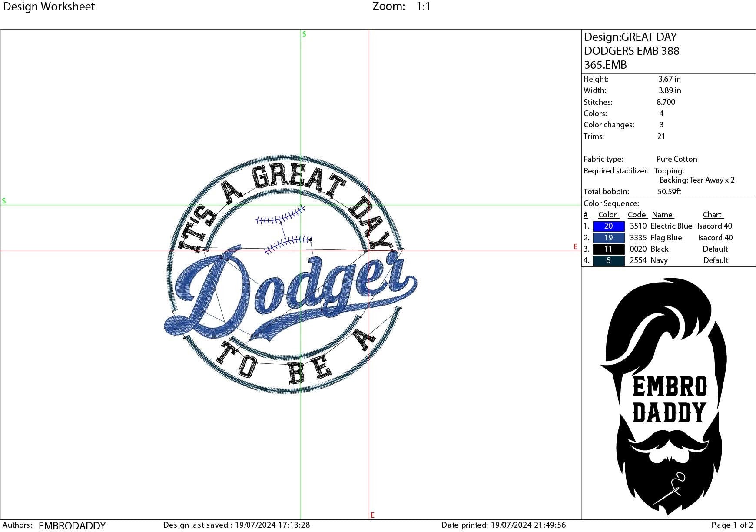
Task: Click the green S start marker above the design
Action: coord(304,33)
